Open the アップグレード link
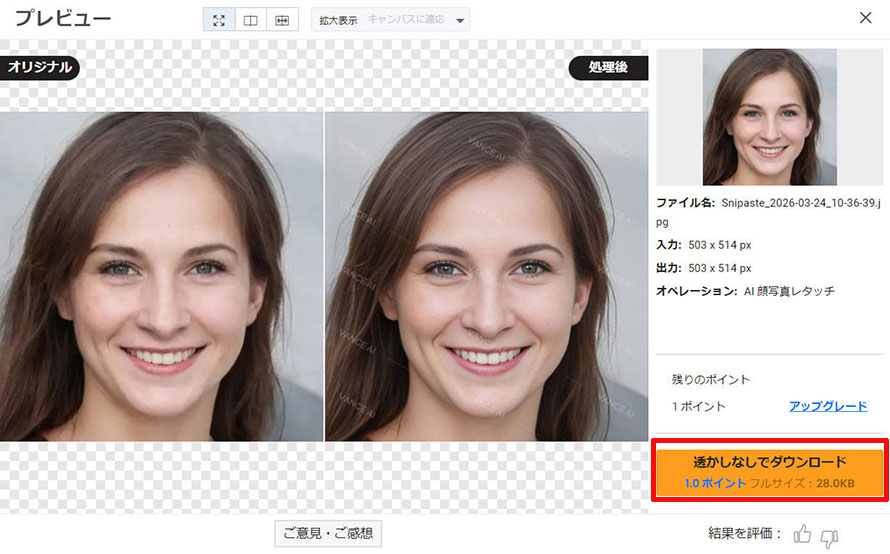 click(828, 406)
